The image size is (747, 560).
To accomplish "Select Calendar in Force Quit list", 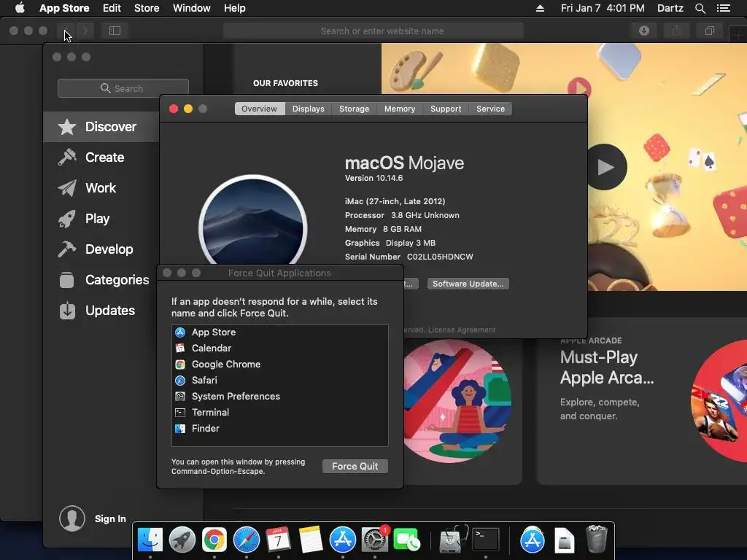I will (x=279, y=348).
